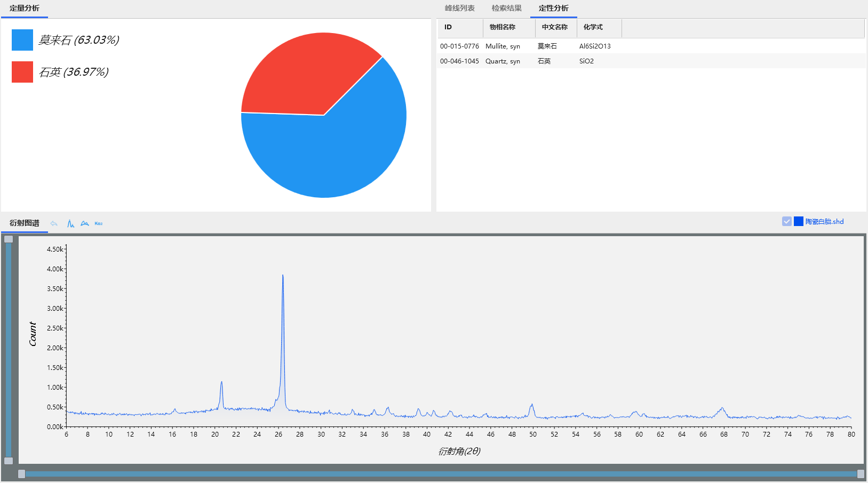Image resolution: width=868 pixels, height=483 pixels.
Task: Open the 检索结果 tab
Action: tap(507, 9)
